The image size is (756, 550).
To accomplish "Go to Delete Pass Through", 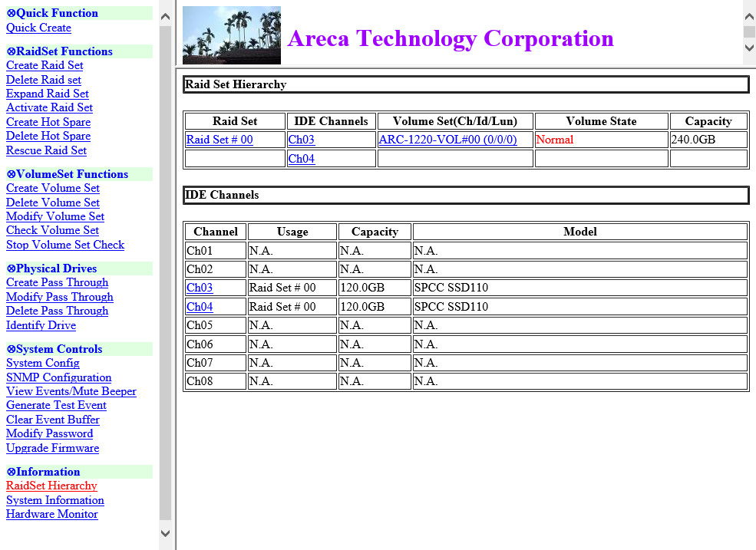I will coord(57,311).
